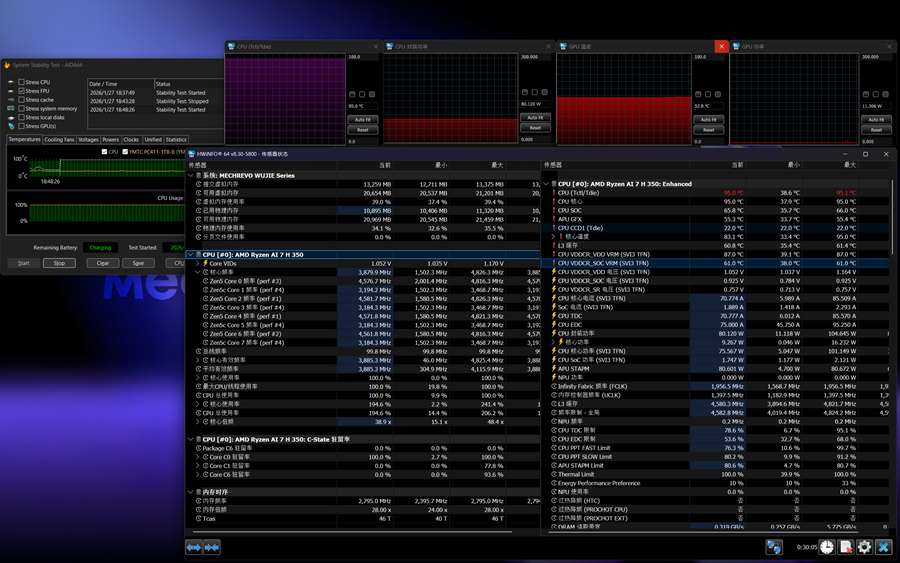This screenshot has width=900, height=563.
Task: Open the Cooling Fans tab
Action: pyautogui.click(x=59, y=139)
